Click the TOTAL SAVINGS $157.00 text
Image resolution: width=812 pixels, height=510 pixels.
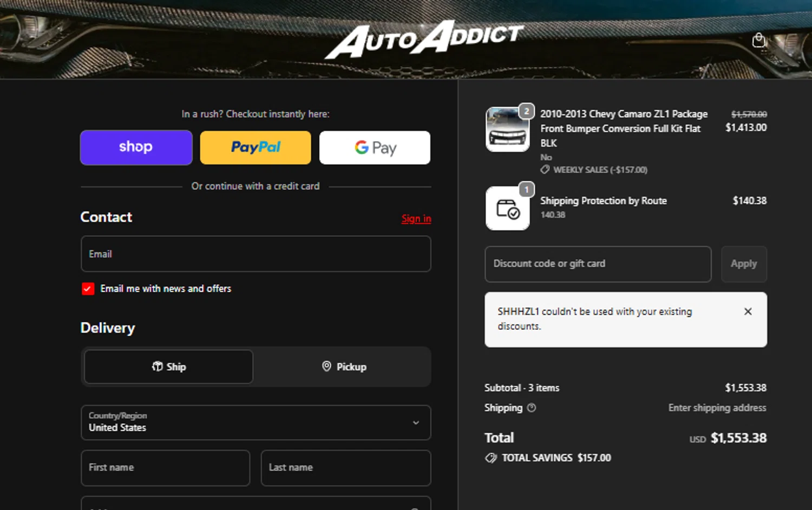(x=556, y=458)
